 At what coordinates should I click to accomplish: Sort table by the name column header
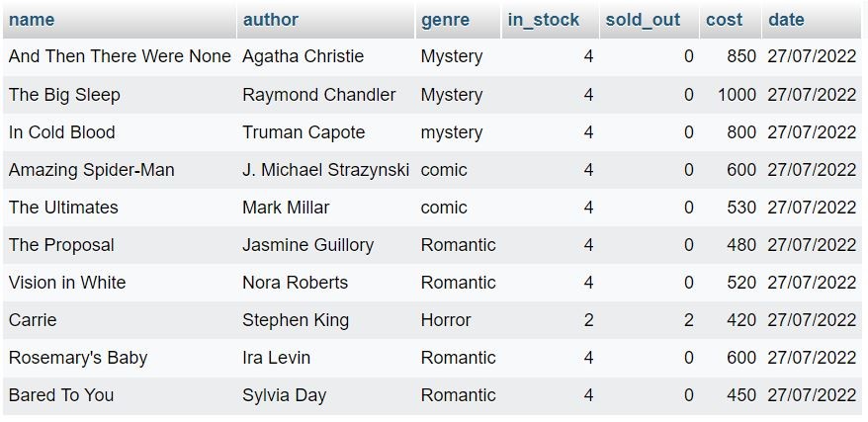coord(32,20)
